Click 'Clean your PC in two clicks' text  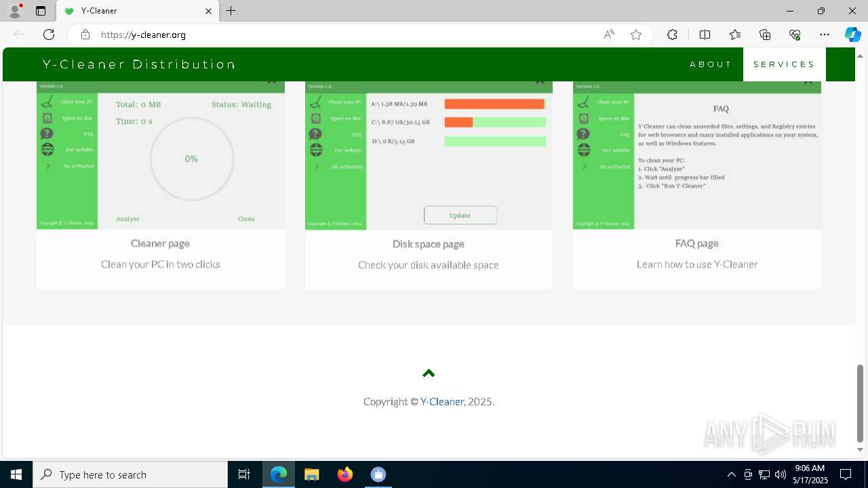[x=161, y=264]
